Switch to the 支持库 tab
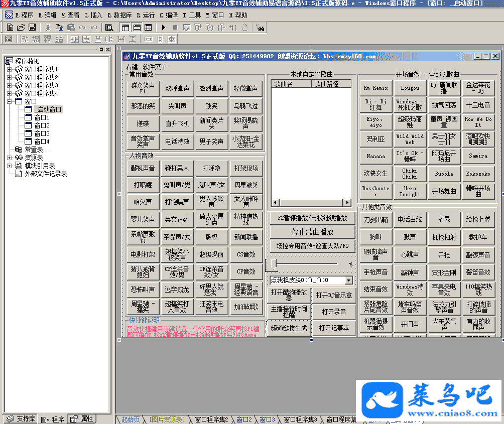 [21, 418]
